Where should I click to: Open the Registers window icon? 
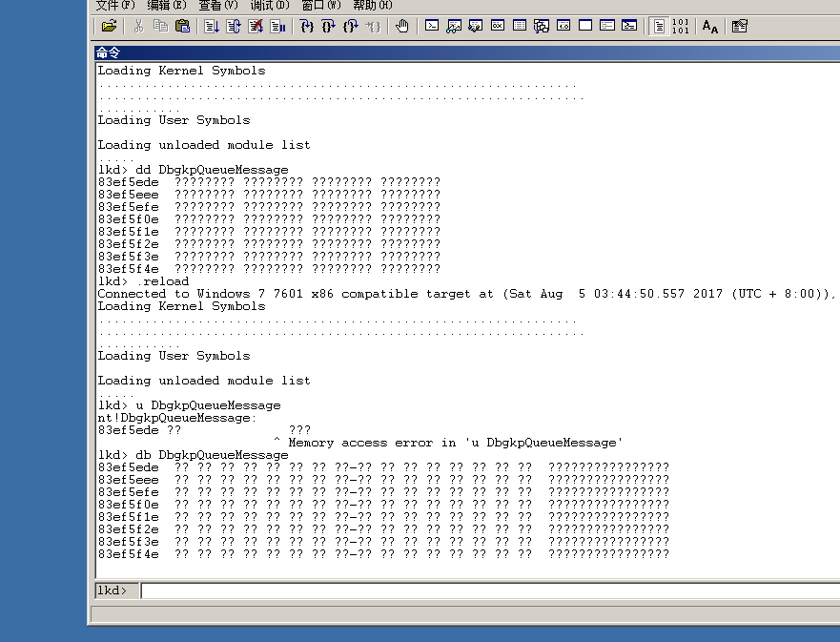498,26
